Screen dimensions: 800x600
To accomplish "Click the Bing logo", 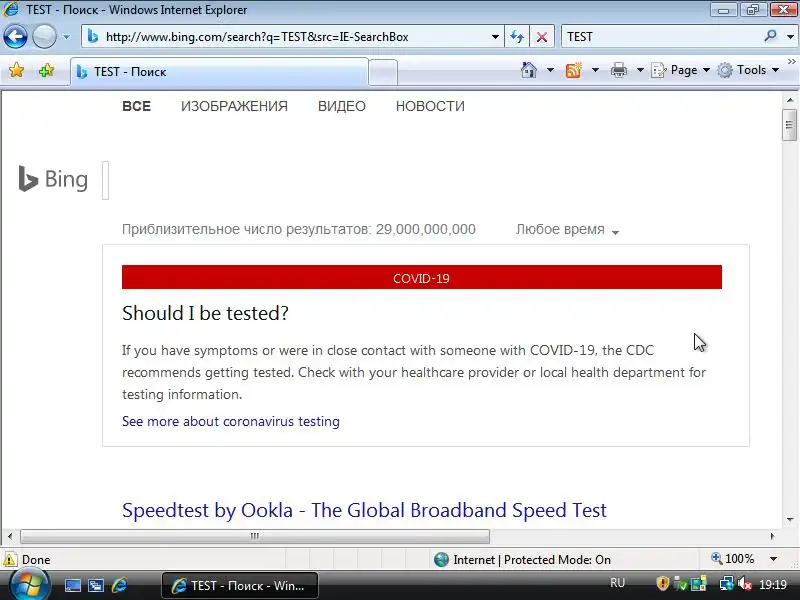I will pos(53,179).
